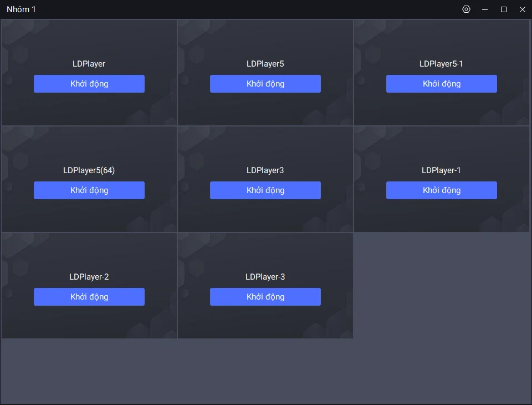This screenshot has height=405, width=532.
Task: Start the LDPlayer instance with Khởi động
Action: 89,84
